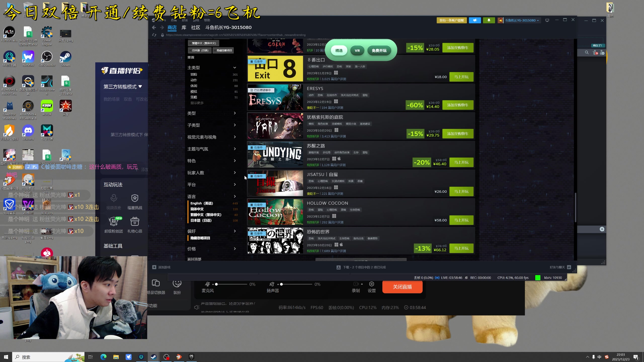Reload the Steam store page
Viewport: 644px width, 362px height.
click(x=154, y=35)
